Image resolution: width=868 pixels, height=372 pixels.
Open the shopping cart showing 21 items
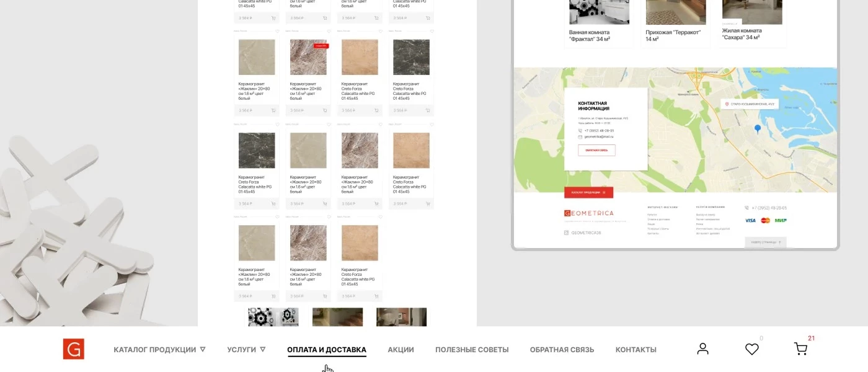click(x=800, y=349)
